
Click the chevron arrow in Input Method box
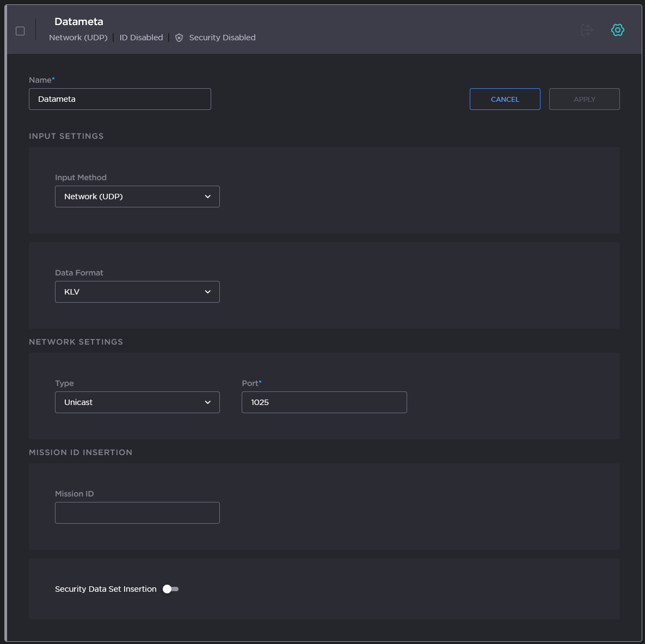207,197
